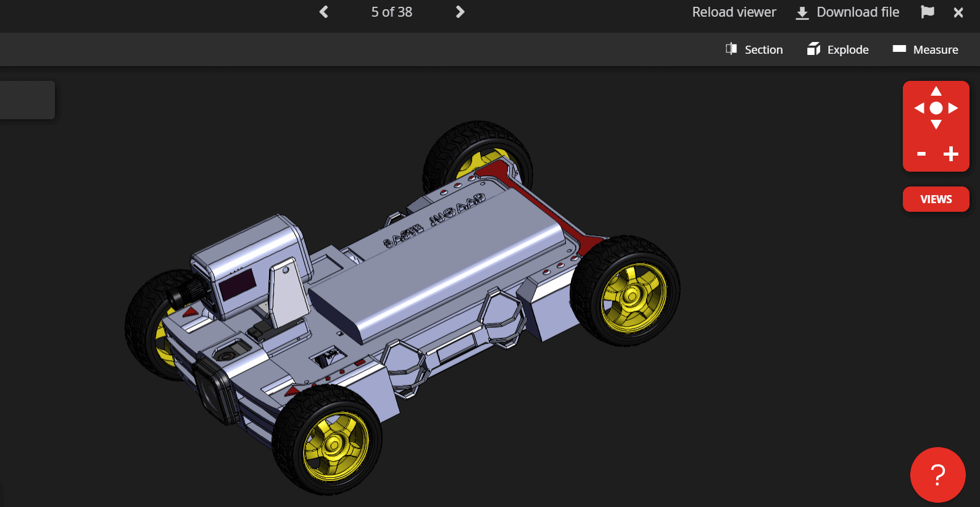Open help via the red question mark button
The height and width of the screenshot is (507, 980).
coord(937,474)
